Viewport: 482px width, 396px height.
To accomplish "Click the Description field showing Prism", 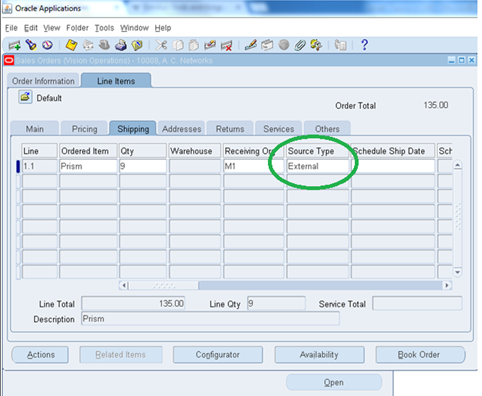I will 210,319.
